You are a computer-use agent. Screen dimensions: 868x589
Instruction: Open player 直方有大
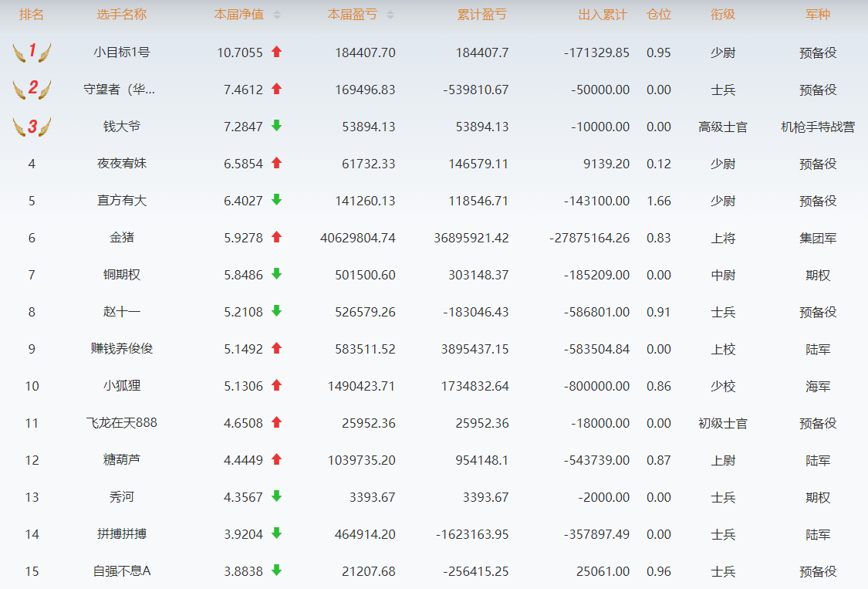[122, 201]
